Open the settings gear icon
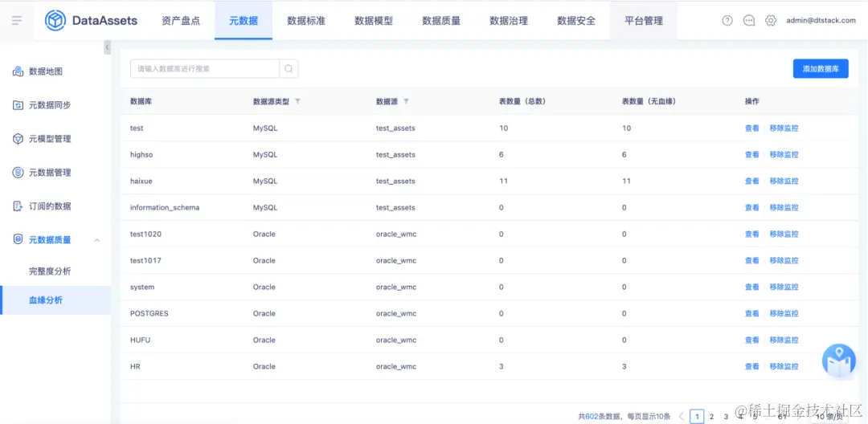Image resolution: width=868 pixels, height=424 pixels. (771, 20)
